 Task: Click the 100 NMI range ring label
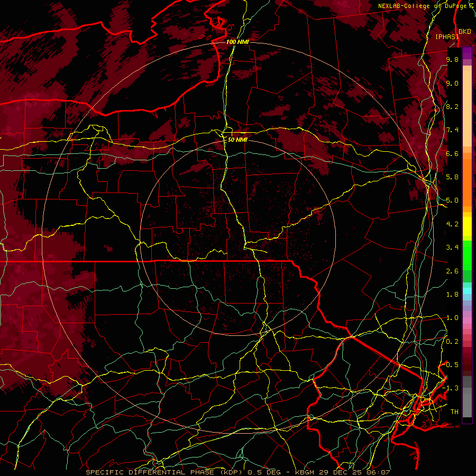click(237, 42)
